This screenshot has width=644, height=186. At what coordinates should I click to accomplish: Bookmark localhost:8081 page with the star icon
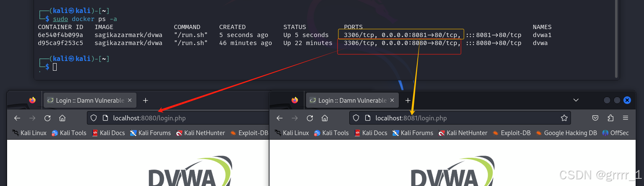[x=564, y=118]
